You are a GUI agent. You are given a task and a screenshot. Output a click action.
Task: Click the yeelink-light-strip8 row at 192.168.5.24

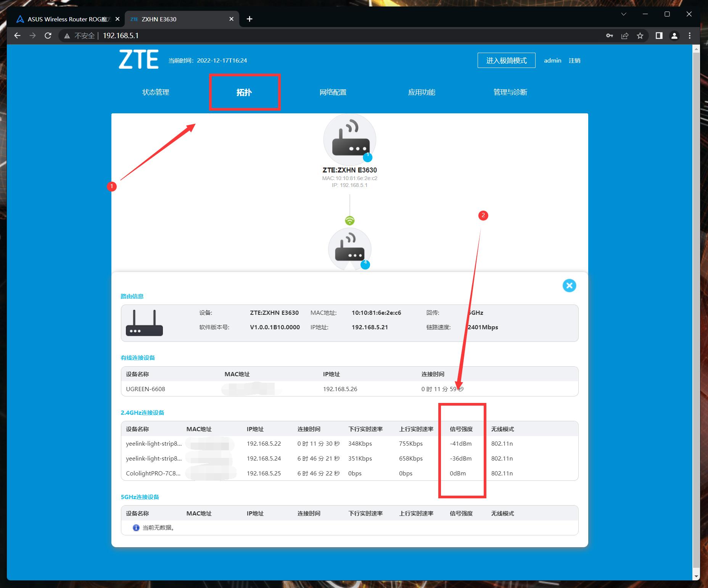click(x=349, y=459)
